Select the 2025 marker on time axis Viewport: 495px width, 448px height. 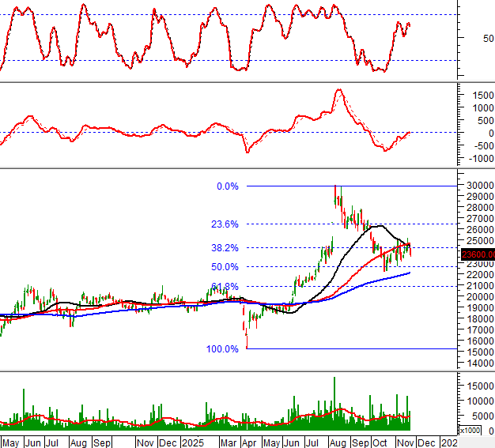(192, 442)
